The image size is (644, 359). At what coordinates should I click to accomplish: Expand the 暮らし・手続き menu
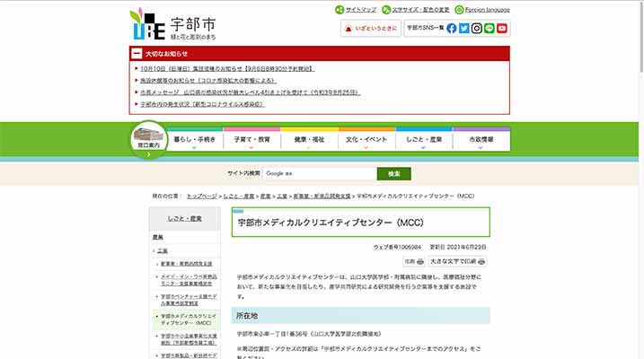point(194,140)
